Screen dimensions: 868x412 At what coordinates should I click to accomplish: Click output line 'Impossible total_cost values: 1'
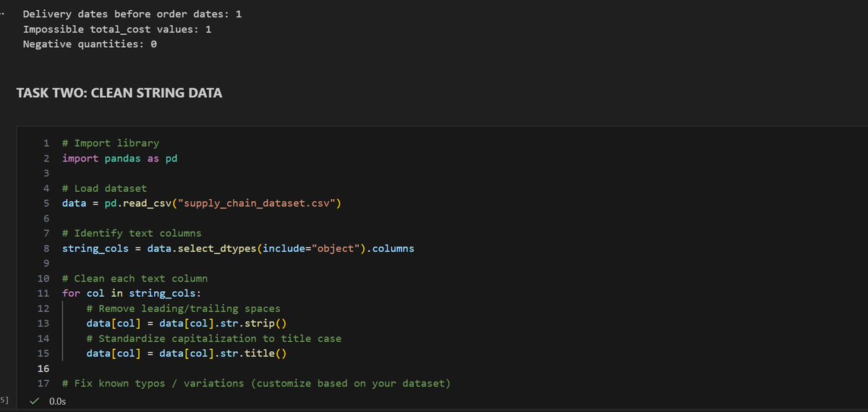coord(117,30)
